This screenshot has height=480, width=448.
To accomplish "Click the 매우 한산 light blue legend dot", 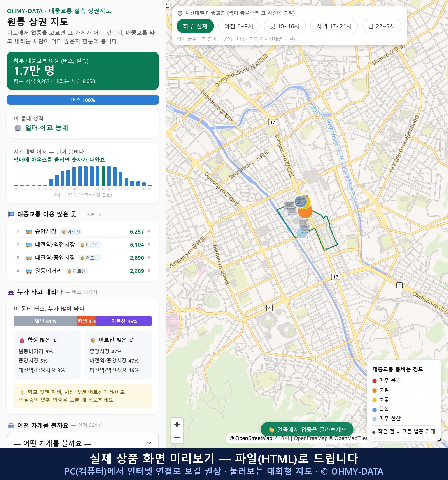I will click(374, 419).
